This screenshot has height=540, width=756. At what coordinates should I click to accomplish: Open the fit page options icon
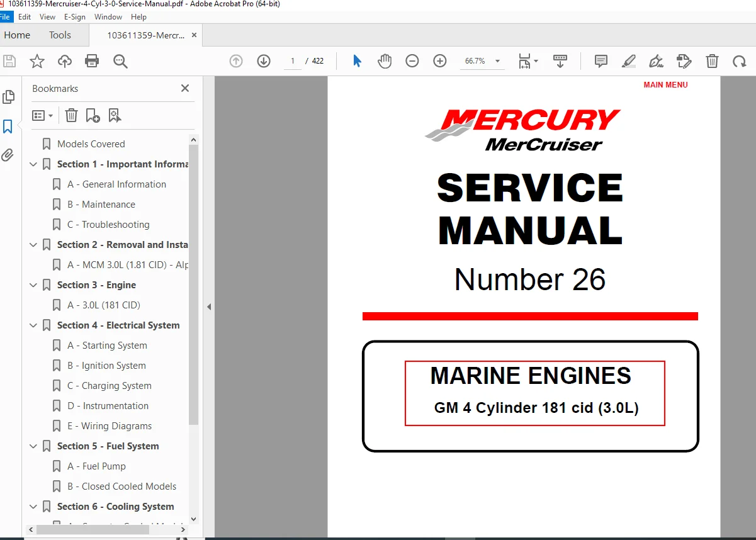(528, 61)
